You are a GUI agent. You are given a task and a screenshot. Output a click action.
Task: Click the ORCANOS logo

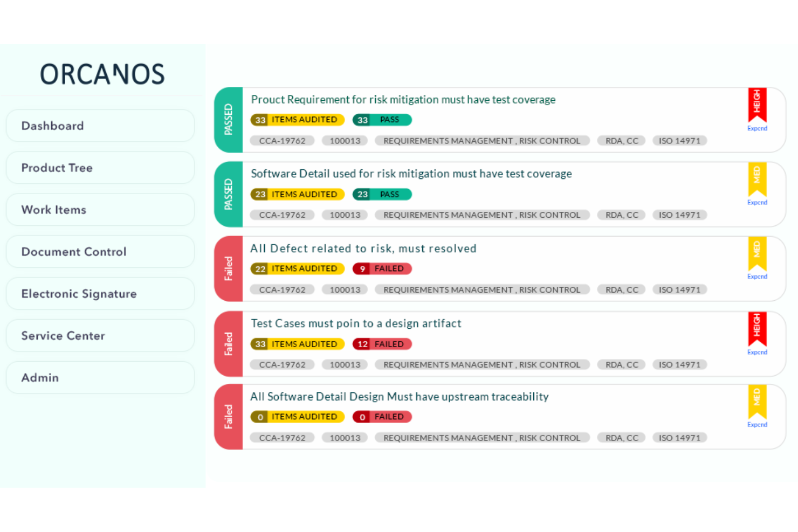point(102,73)
